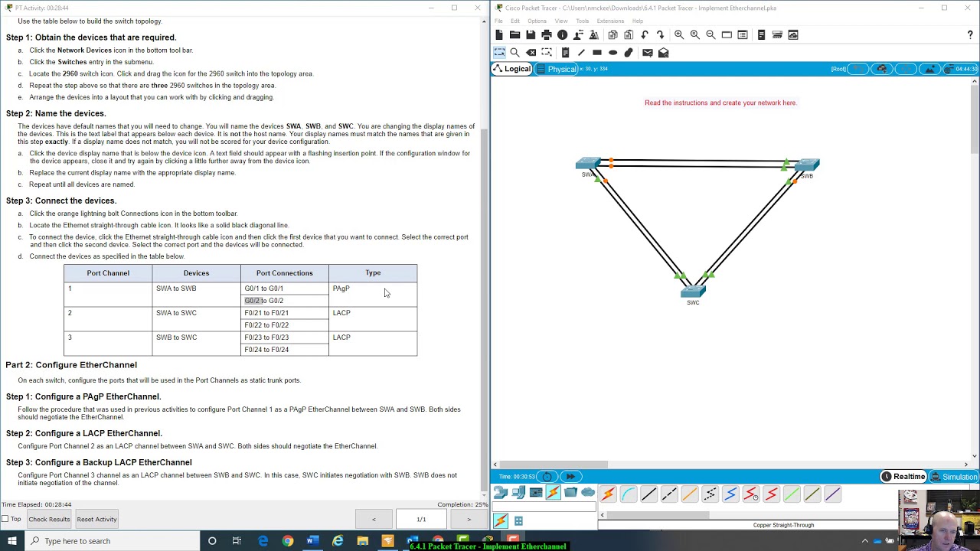Choose the Draw Ellipse tool
The image size is (980, 551).
(612, 53)
